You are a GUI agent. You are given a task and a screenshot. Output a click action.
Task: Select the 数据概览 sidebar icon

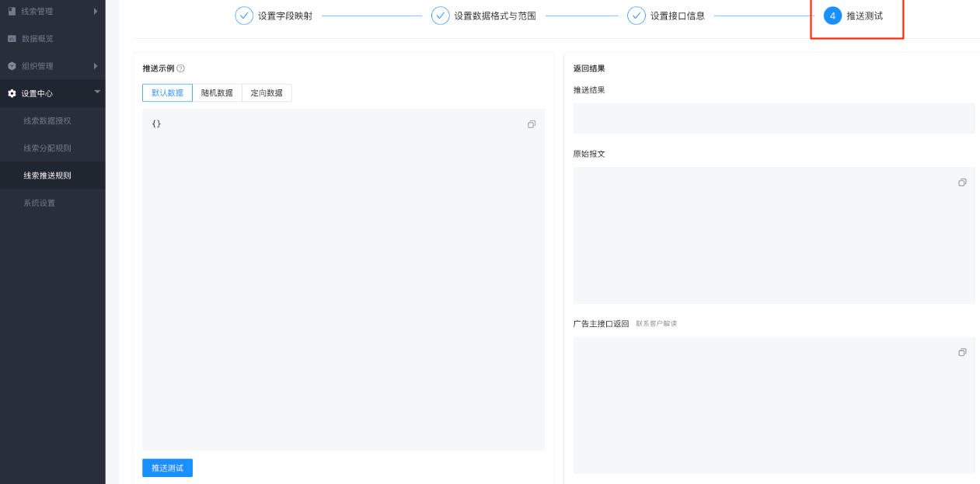click(x=11, y=38)
